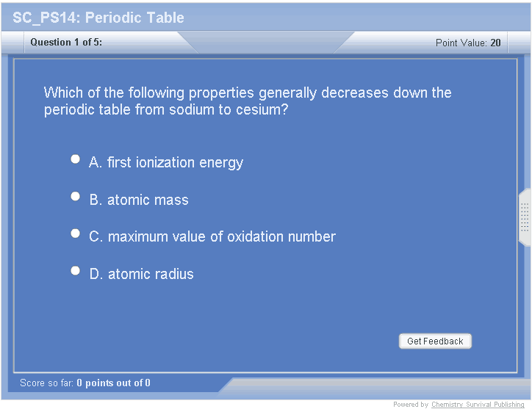Open the Chemistry Survival Publishing link
This screenshot has height=409, width=532.
coord(478,405)
